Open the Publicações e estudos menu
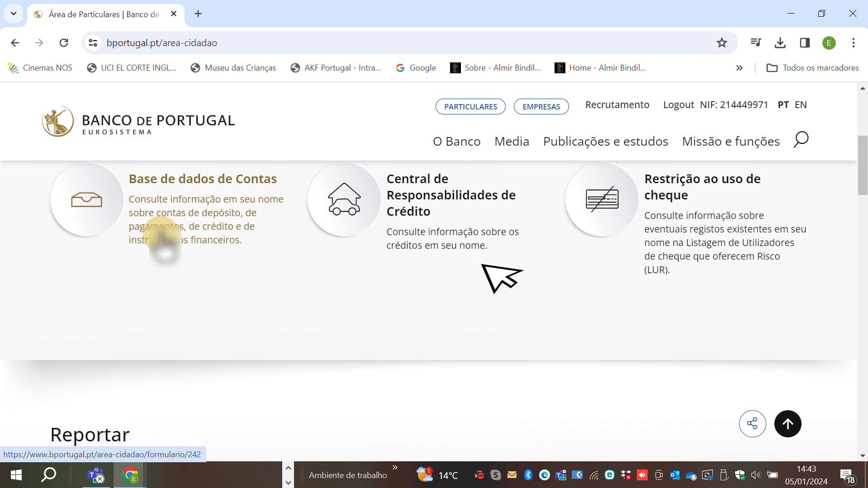868x488 pixels. 605,142
